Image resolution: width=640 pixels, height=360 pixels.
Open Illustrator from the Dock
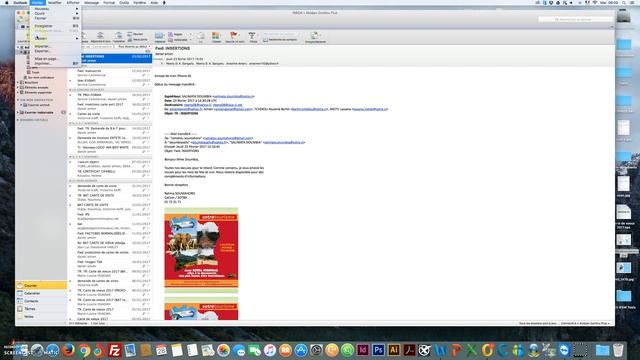(394, 350)
